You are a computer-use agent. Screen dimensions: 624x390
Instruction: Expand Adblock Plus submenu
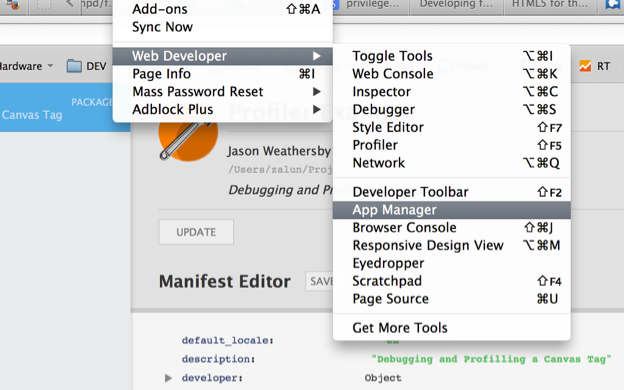222,109
